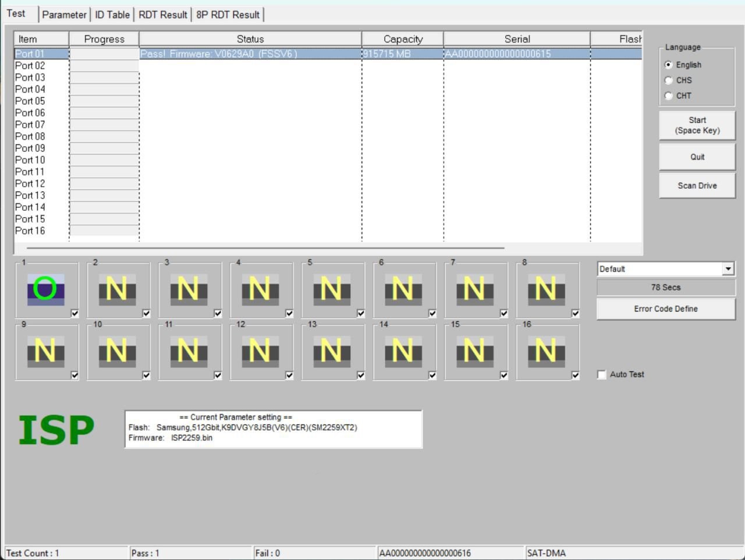745x560 pixels.
Task: Click the Capacity column header
Action: tap(403, 39)
